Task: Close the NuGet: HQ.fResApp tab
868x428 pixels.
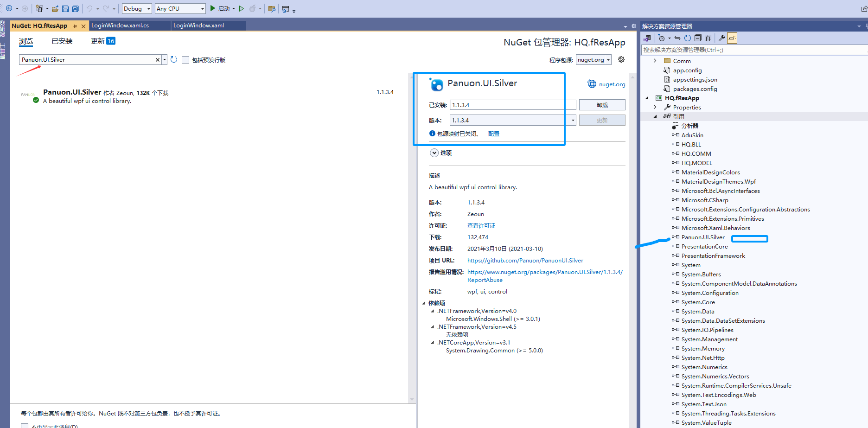Action: click(83, 26)
